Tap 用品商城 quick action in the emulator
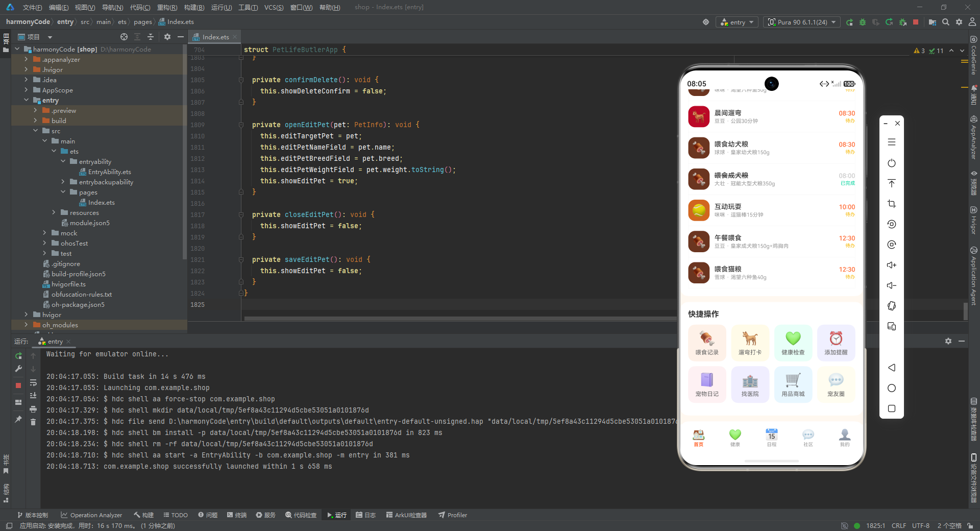 pos(793,384)
